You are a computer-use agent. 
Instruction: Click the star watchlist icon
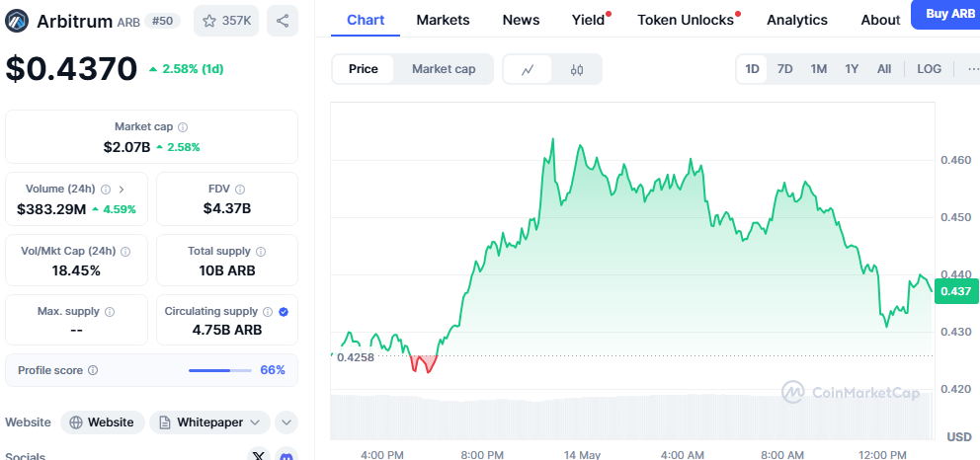(211, 20)
